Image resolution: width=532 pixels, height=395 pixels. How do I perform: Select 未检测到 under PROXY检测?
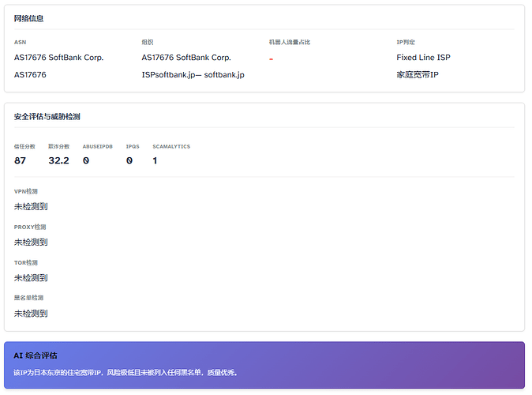tap(31, 243)
